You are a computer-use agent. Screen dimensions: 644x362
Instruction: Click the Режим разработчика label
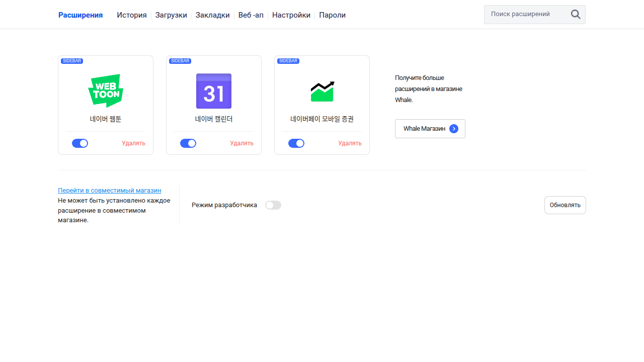tap(224, 205)
